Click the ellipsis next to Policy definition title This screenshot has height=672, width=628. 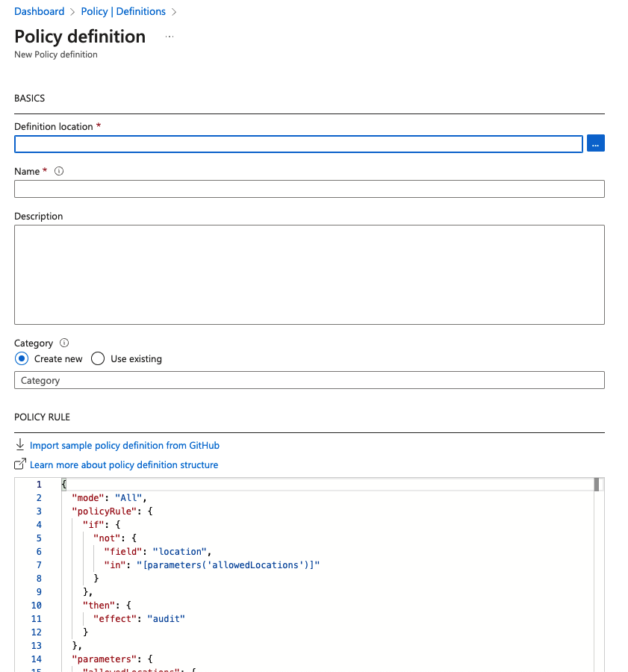click(170, 37)
